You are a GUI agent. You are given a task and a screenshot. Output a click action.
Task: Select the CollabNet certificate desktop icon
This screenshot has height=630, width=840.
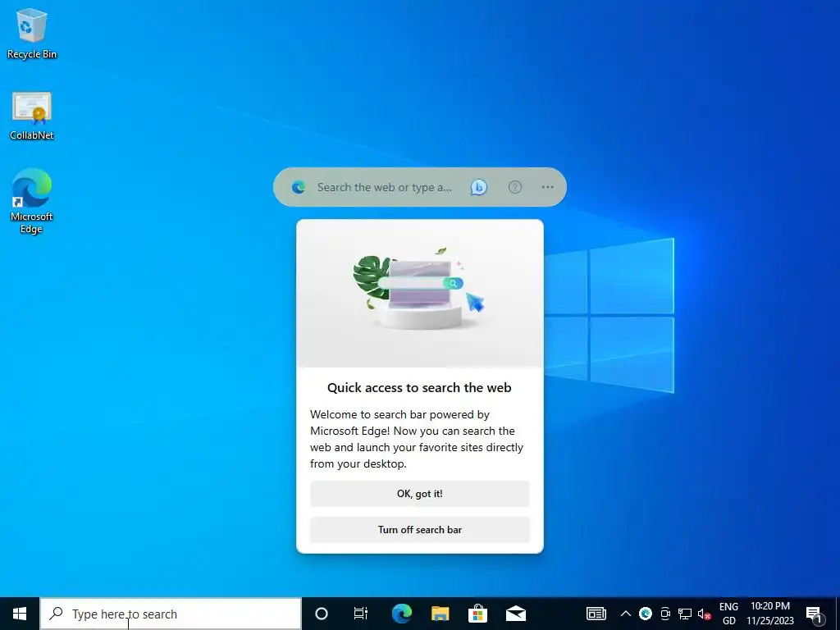tap(32, 116)
